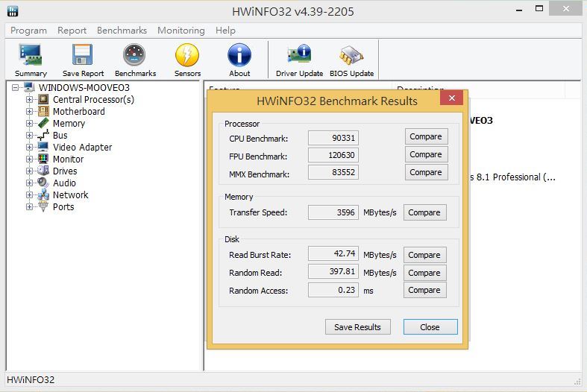The height and width of the screenshot is (392, 587).
Task: Launch Benchmarks from the toolbar gauge icon
Action: (x=134, y=55)
